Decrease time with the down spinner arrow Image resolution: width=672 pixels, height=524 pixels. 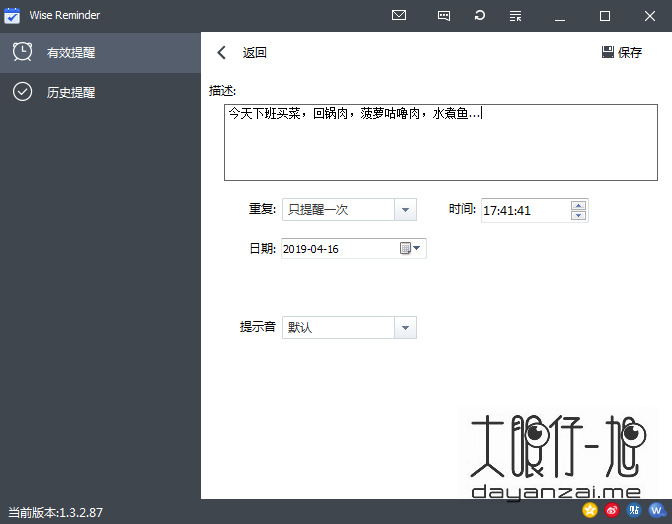click(578, 215)
